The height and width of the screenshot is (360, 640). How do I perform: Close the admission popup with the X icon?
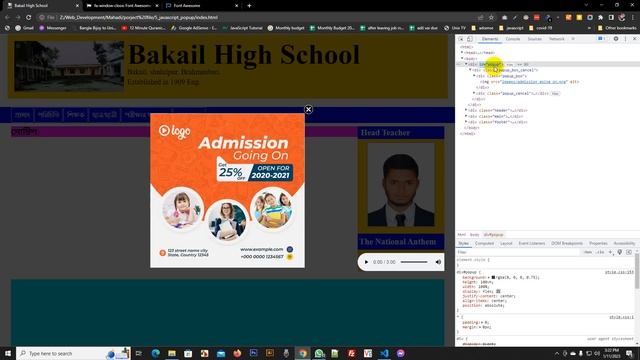309,109
